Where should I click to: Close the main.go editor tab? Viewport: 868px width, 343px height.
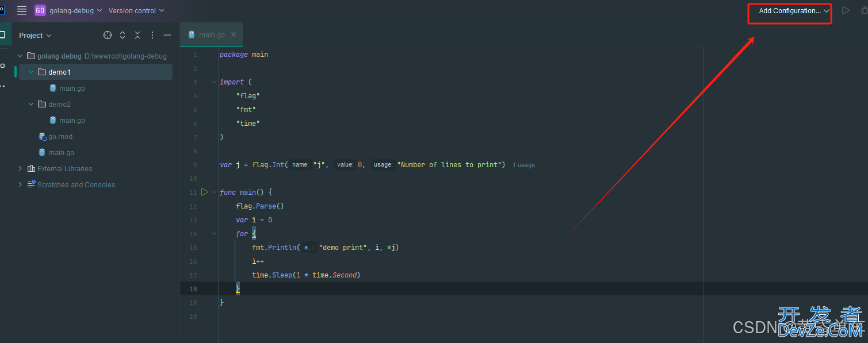click(234, 34)
